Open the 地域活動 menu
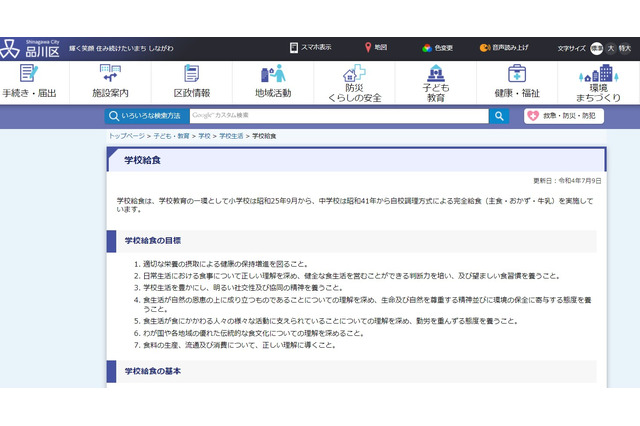 tap(273, 82)
